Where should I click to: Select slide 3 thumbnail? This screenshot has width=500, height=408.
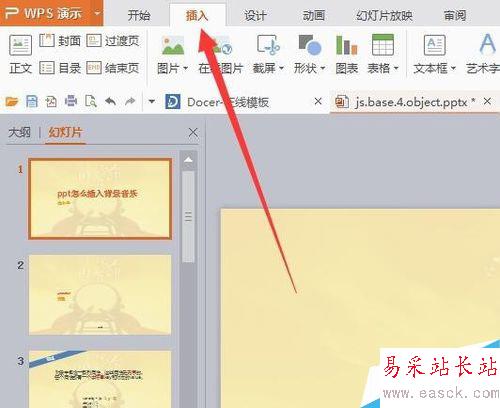click(100, 379)
